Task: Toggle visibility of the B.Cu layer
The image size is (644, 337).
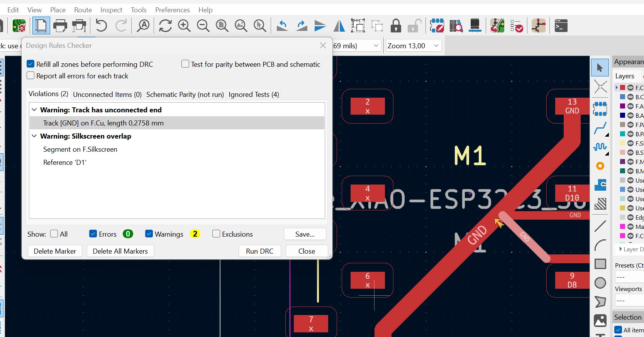Action: pos(630,97)
